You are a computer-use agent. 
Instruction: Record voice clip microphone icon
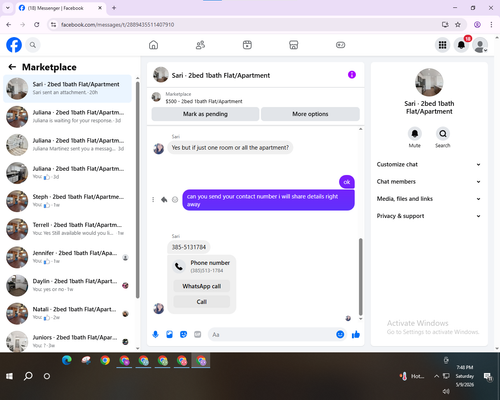[x=155, y=334]
